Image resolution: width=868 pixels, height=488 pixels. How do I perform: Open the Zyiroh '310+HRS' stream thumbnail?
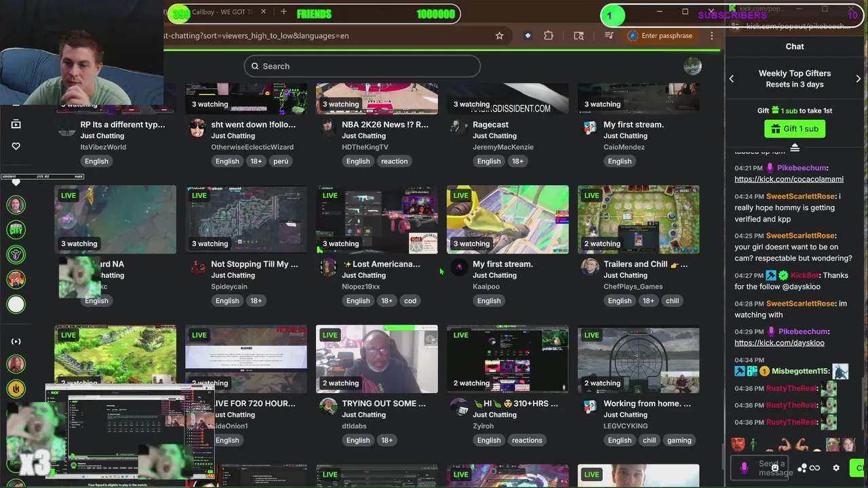coord(507,359)
